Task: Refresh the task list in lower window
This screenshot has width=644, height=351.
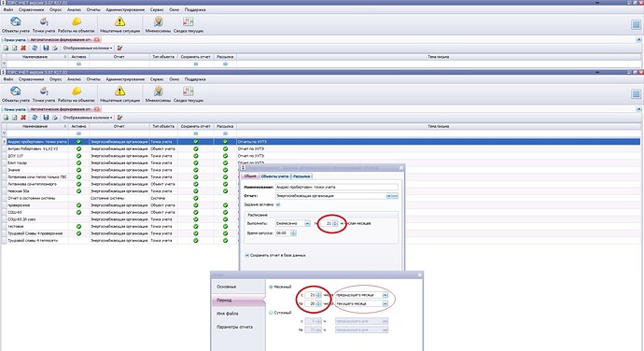Action: pos(35,118)
